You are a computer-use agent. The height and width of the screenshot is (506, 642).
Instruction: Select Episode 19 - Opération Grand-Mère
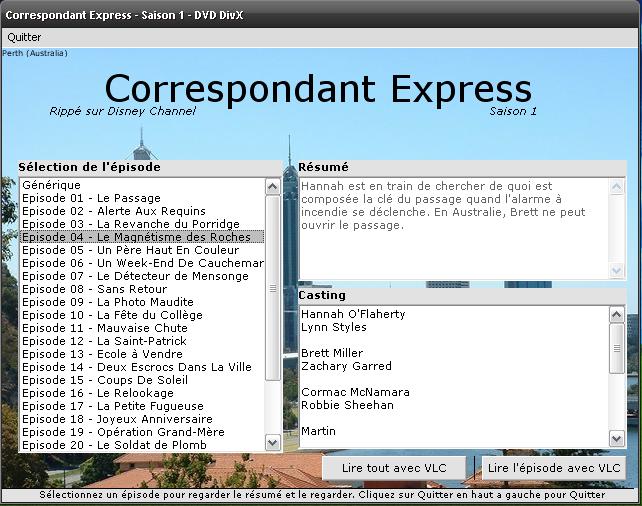point(142,432)
